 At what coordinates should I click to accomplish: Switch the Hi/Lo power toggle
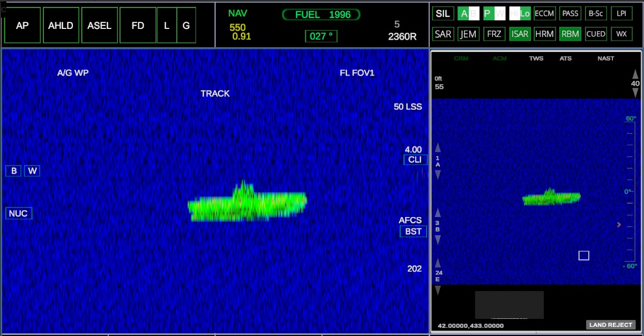520,14
